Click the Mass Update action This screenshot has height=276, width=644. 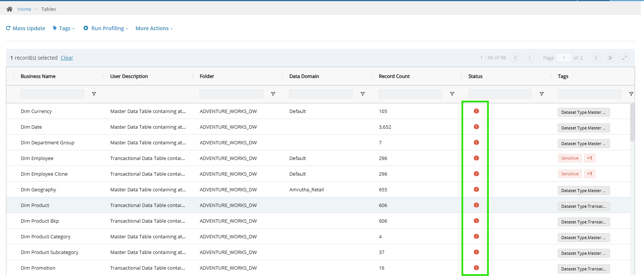25,28
